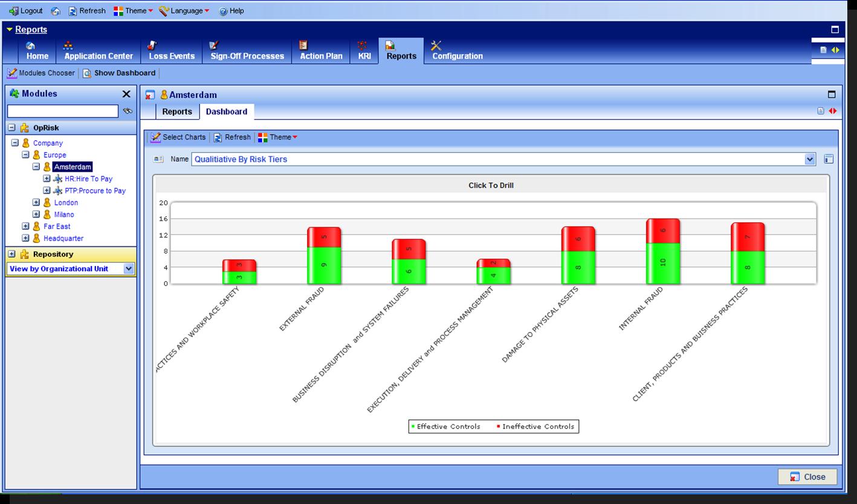The height and width of the screenshot is (504, 857).
Task: Select Company in the modules tree
Action: (x=48, y=143)
